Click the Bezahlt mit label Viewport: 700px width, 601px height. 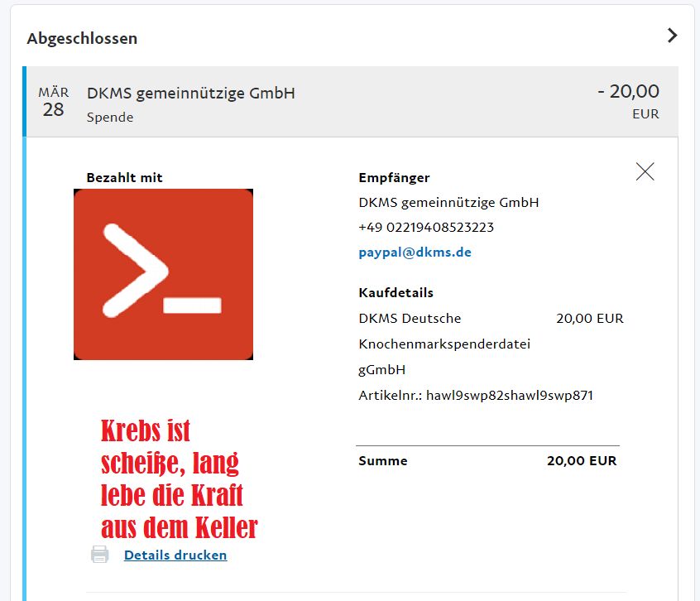click(124, 178)
